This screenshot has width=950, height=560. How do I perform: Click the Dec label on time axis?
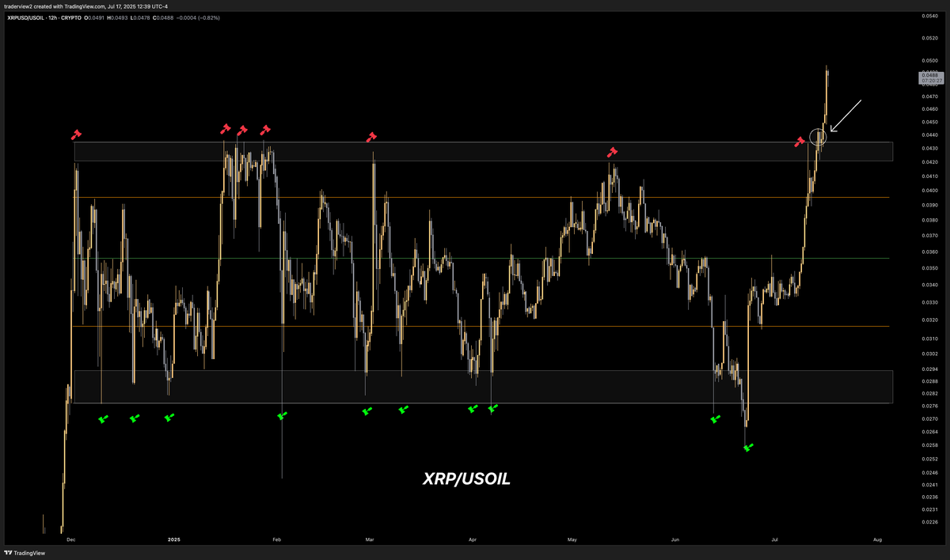(x=70, y=539)
